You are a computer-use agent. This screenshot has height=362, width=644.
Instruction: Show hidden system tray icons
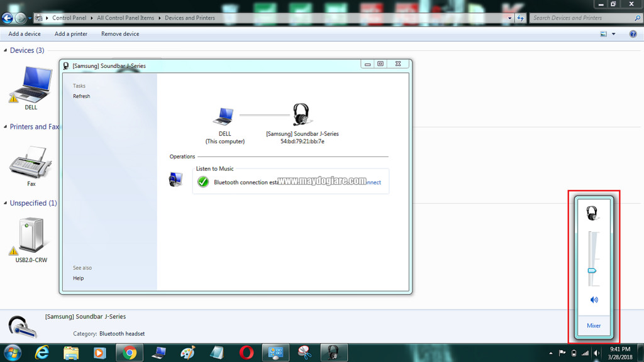pyautogui.click(x=551, y=353)
